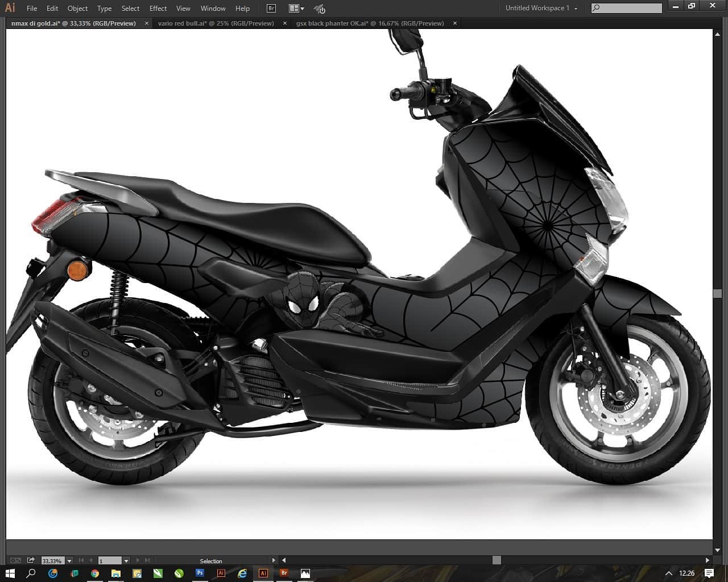The image size is (728, 582).
Task: Open the Object menu
Action: tap(77, 9)
